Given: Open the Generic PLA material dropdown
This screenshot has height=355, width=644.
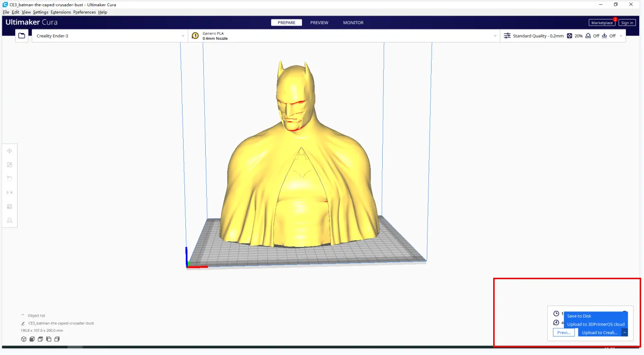Looking at the screenshot, I should pos(344,36).
